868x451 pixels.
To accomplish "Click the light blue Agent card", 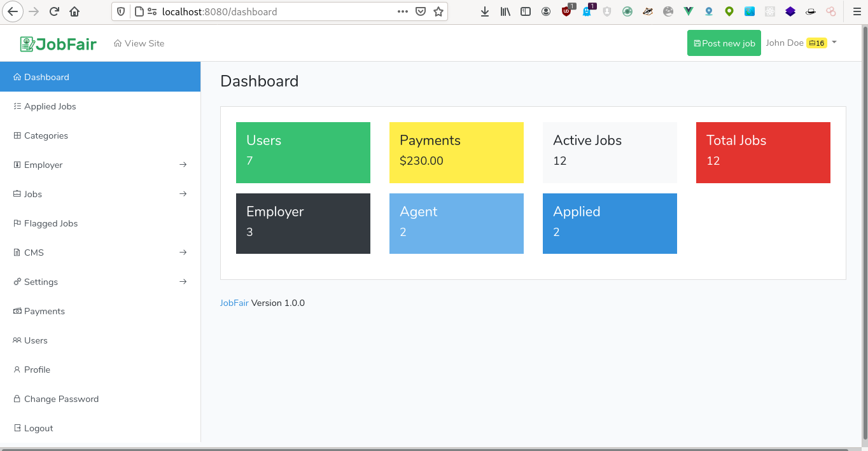I will (456, 224).
